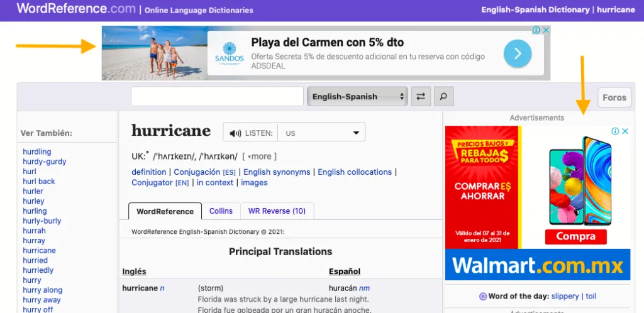644x313 pixels.
Task: Switch to the WordReference tab
Action: [165, 211]
